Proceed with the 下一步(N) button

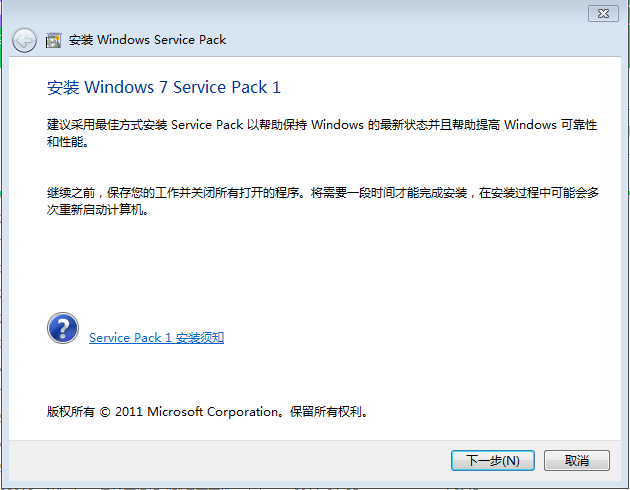[493, 460]
